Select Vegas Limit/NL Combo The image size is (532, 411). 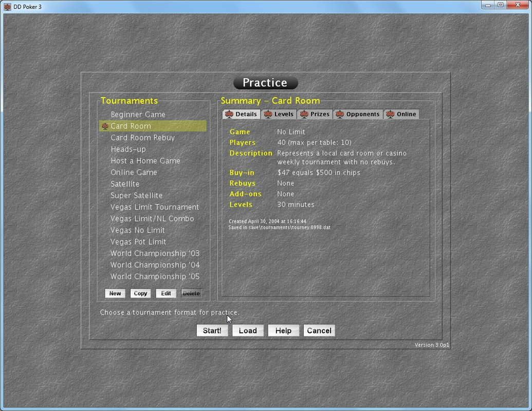[x=153, y=218]
